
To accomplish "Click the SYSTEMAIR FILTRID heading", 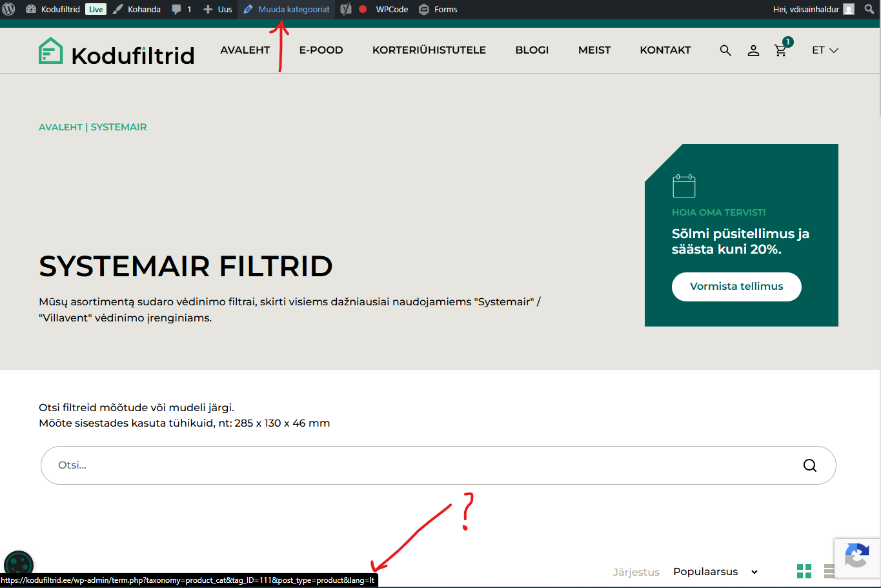I will tap(186, 266).
